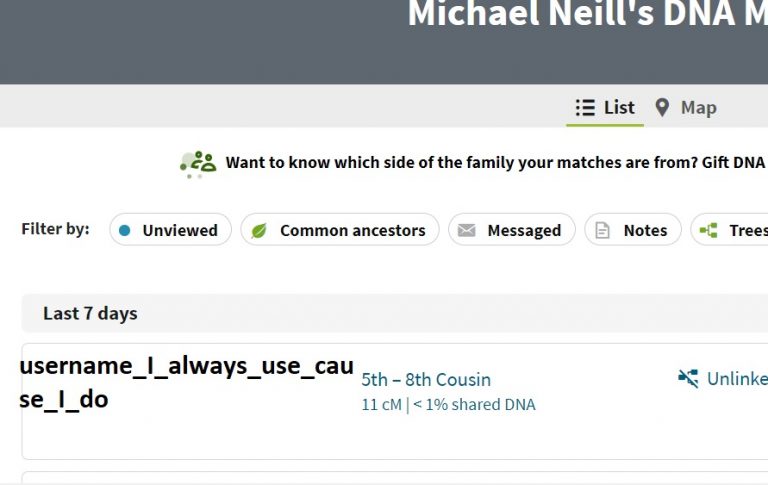This screenshot has width=768, height=485.
Task: Click the envelope Messaged icon
Action: (466, 230)
